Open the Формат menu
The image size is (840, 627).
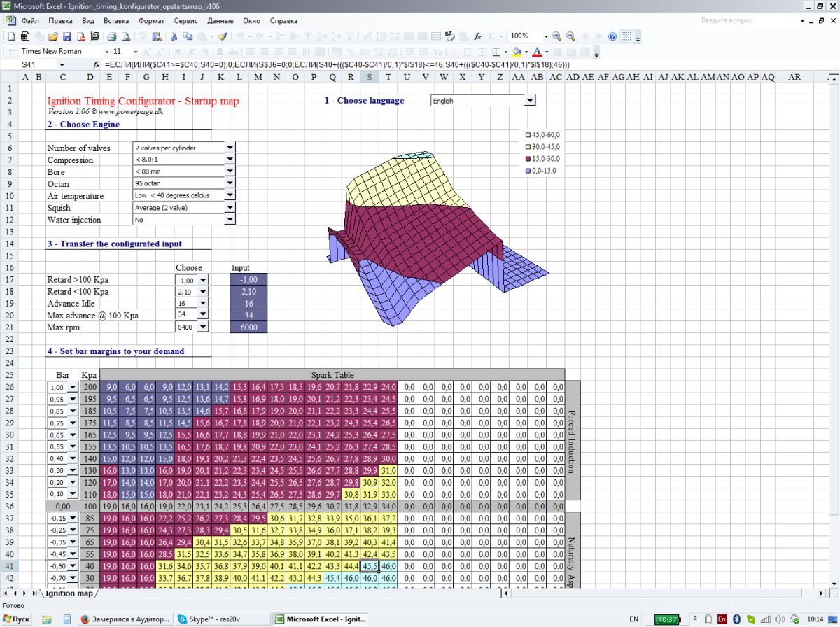click(x=151, y=21)
